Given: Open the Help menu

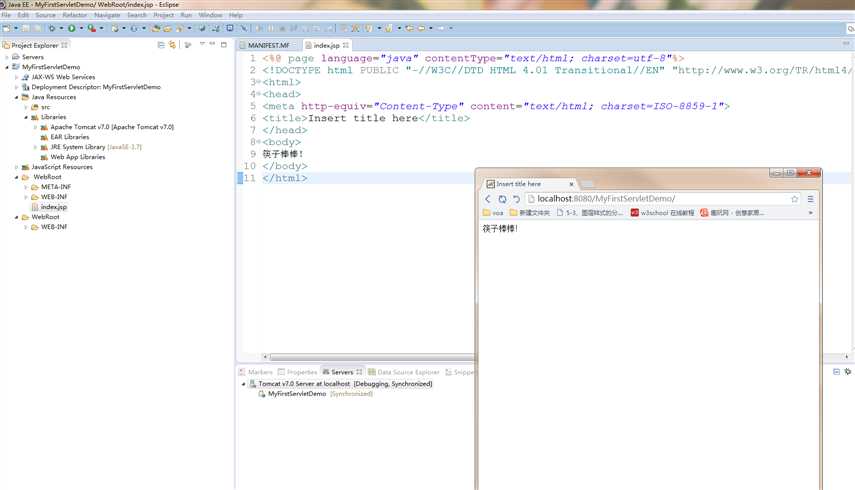Looking at the screenshot, I should [236, 15].
